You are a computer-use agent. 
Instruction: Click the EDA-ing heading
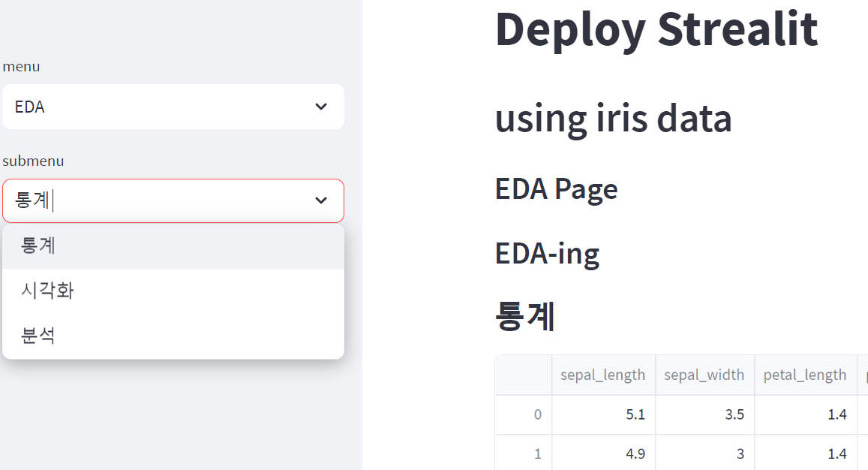coord(548,254)
